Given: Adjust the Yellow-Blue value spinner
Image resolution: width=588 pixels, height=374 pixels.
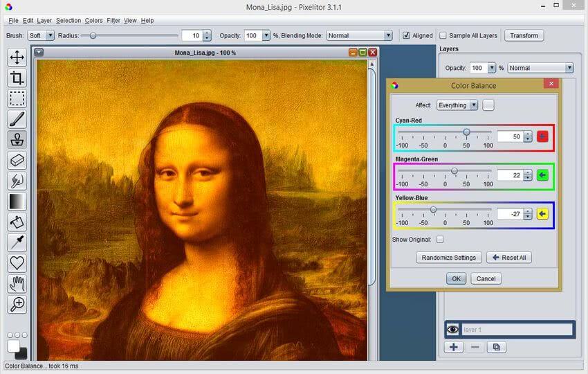Looking at the screenshot, I should [528, 214].
